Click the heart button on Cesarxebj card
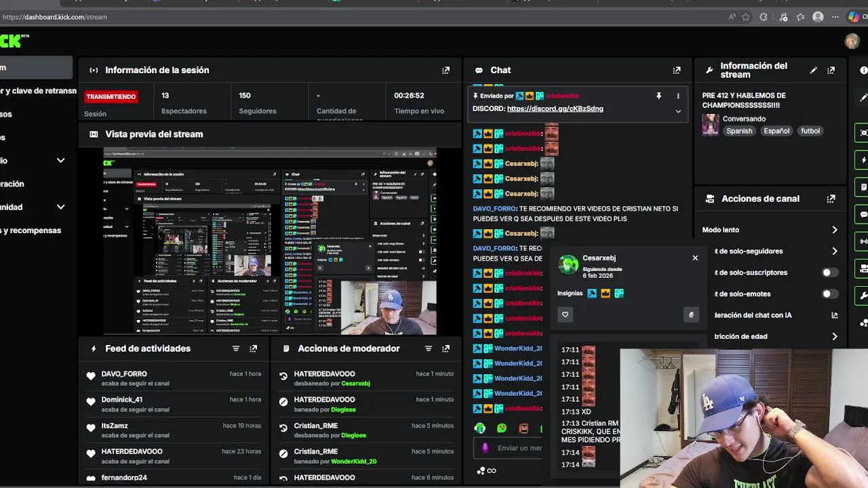Screen dimensions: 868x488 click(x=565, y=314)
